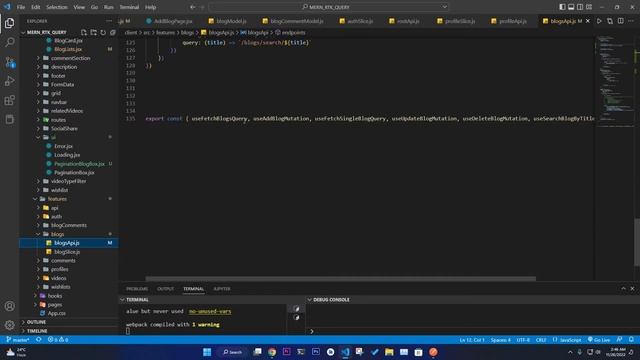Click New Folder icon in explorer header
The width and height of the screenshot is (640, 360).
(x=93, y=32)
